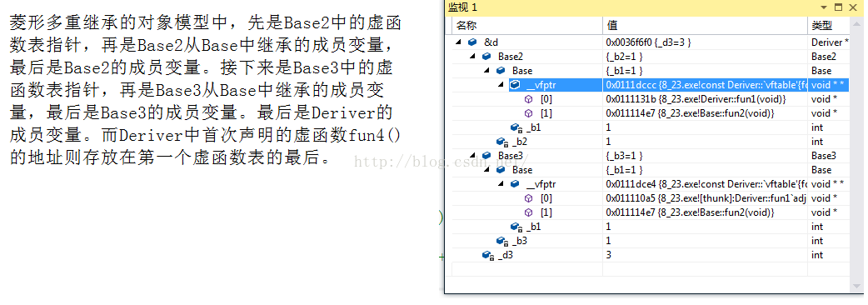Screen dimensions: 868x305
Task: Click the locked field icon beside _d3
Action: coord(488,255)
